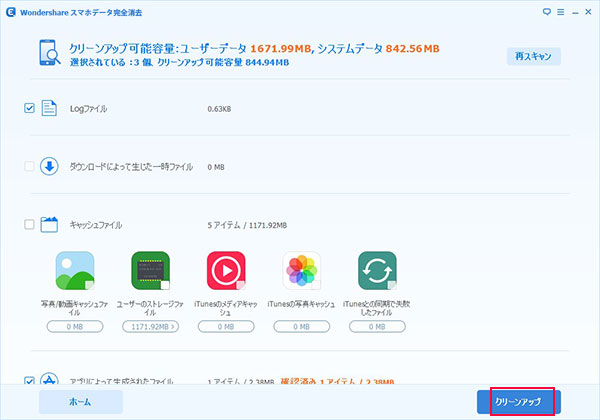
Task: Click the Logファイル label
Action: coord(88,109)
